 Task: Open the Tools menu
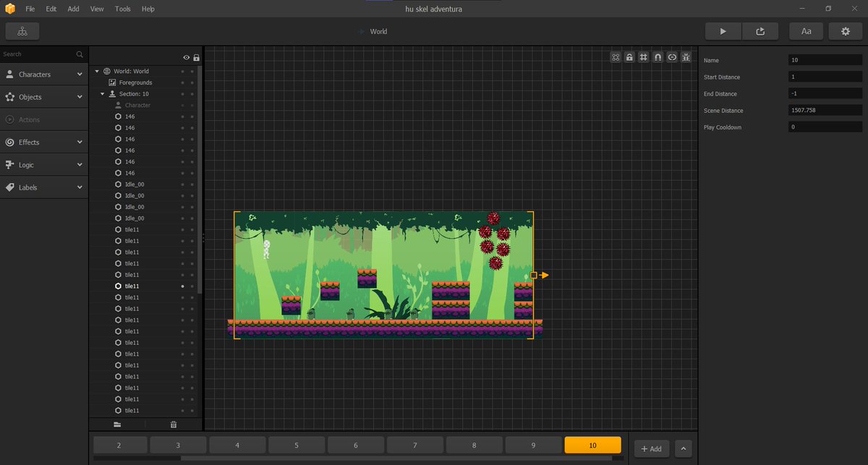pyautogui.click(x=122, y=9)
